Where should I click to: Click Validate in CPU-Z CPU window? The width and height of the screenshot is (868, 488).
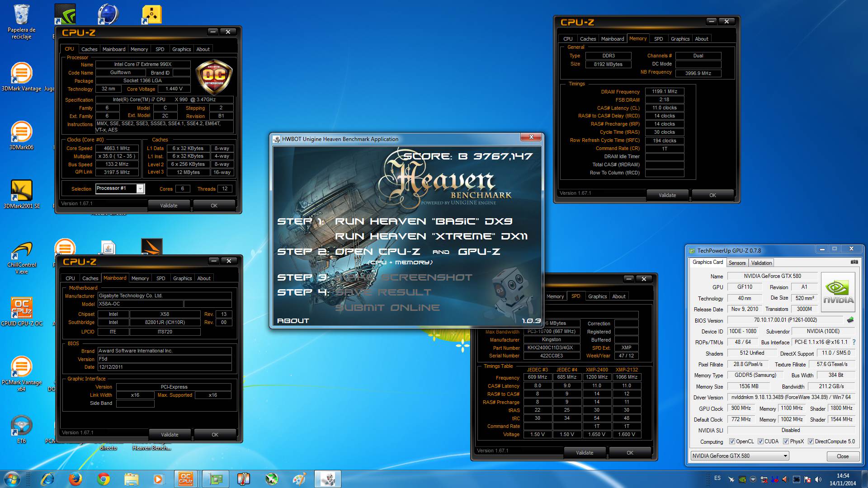pyautogui.click(x=169, y=206)
